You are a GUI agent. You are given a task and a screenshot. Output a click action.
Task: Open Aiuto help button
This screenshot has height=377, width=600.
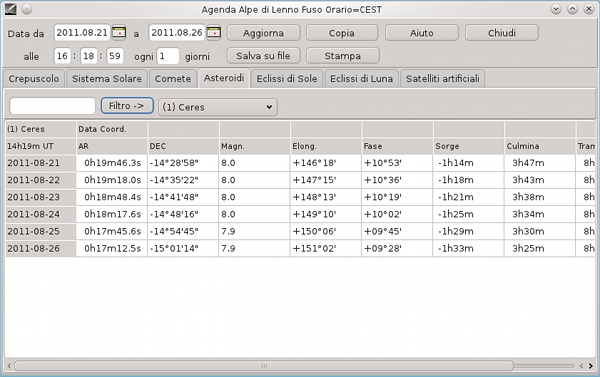pos(422,33)
